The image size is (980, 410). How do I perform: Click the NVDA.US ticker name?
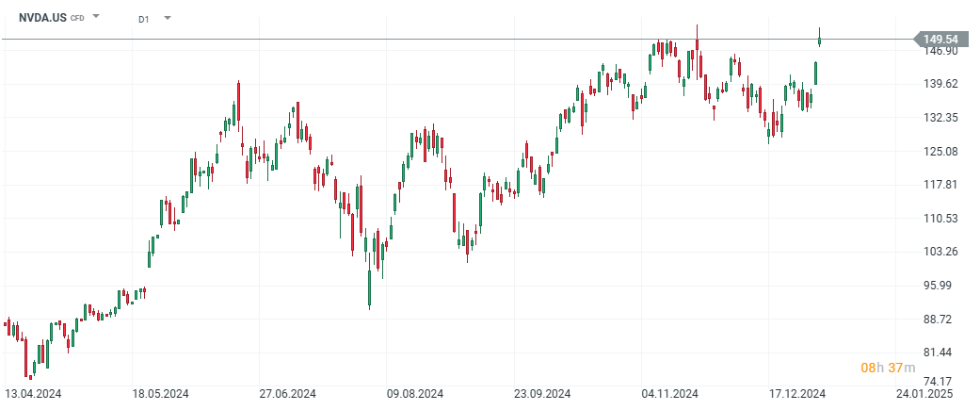coord(42,18)
